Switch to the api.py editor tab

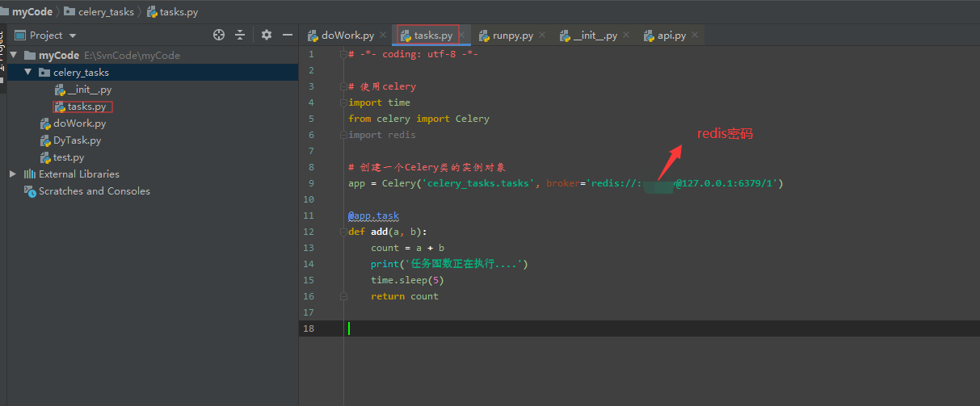[x=671, y=36]
